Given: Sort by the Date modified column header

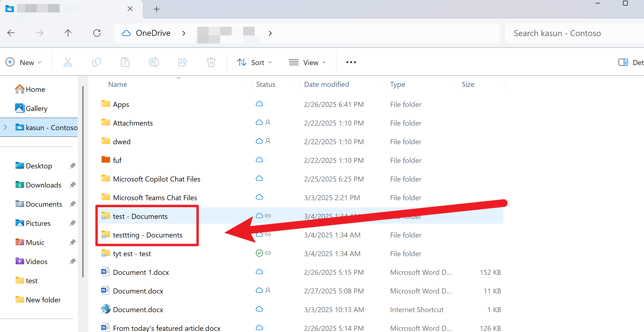Looking at the screenshot, I should pyautogui.click(x=326, y=84).
